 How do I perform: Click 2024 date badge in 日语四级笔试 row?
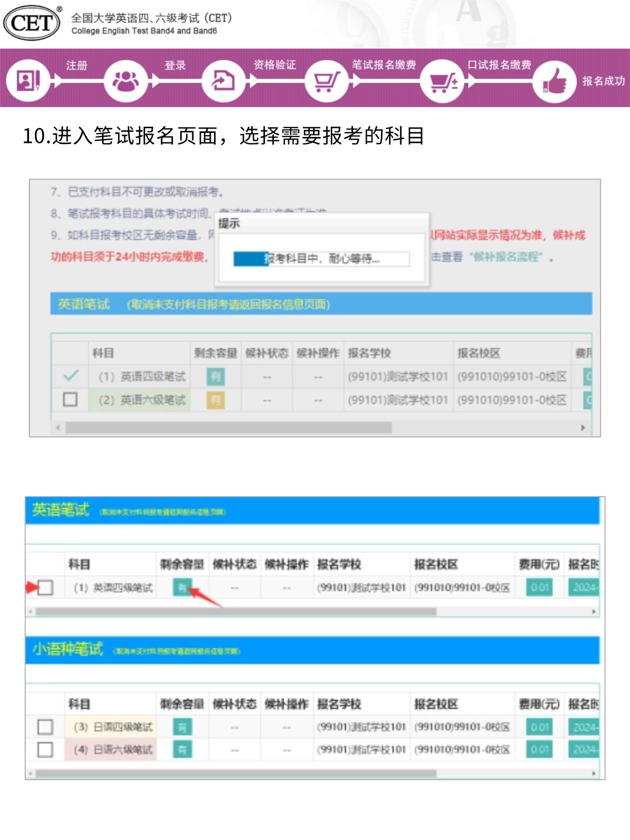click(x=583, y=727)
